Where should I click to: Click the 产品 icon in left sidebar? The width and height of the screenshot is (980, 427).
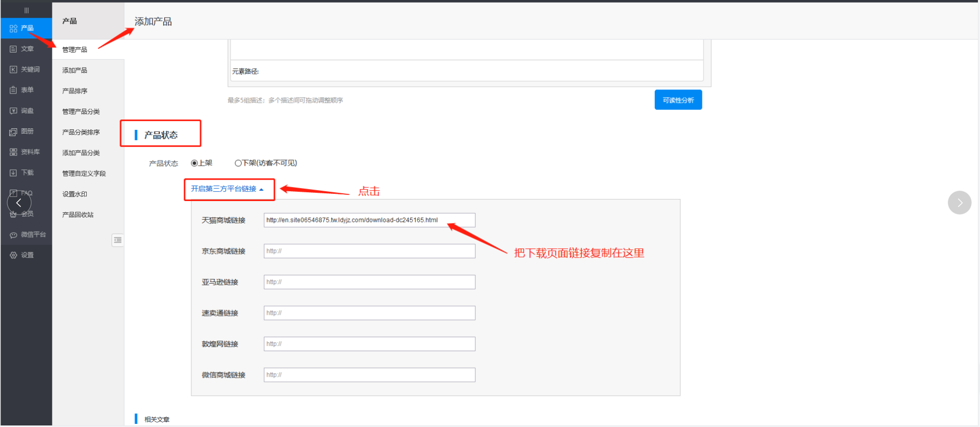point(14,29)
